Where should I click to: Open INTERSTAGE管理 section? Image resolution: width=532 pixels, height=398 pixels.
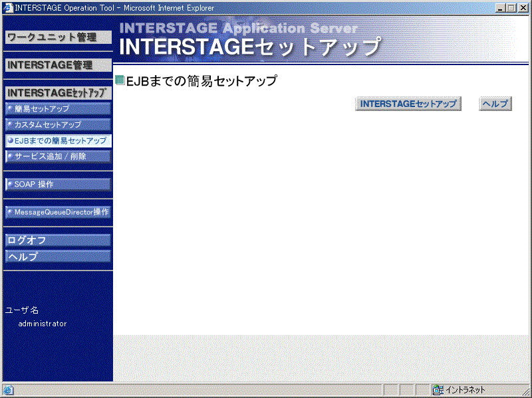[58, 65]
